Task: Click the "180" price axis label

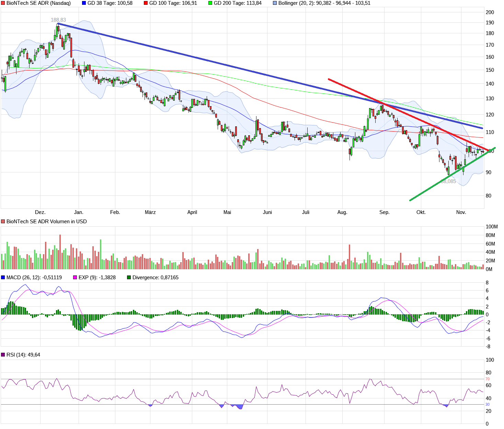Action: pos(490,33)
